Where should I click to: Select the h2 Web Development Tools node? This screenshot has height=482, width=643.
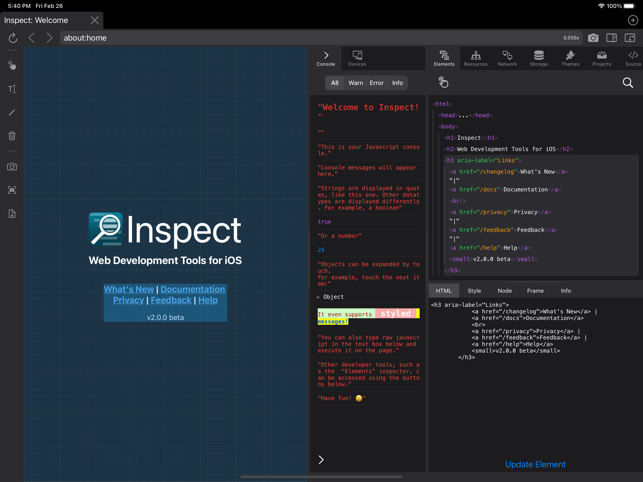508,149
